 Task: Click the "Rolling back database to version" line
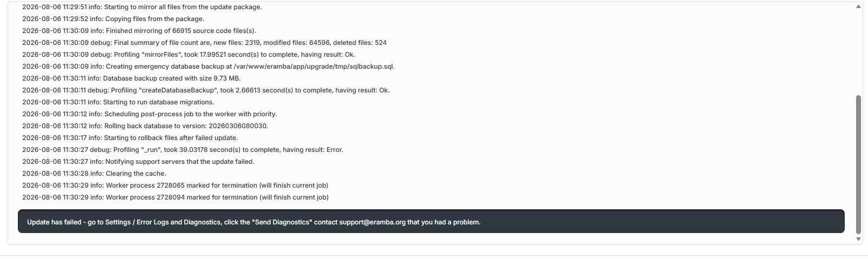tap(145, 126)
